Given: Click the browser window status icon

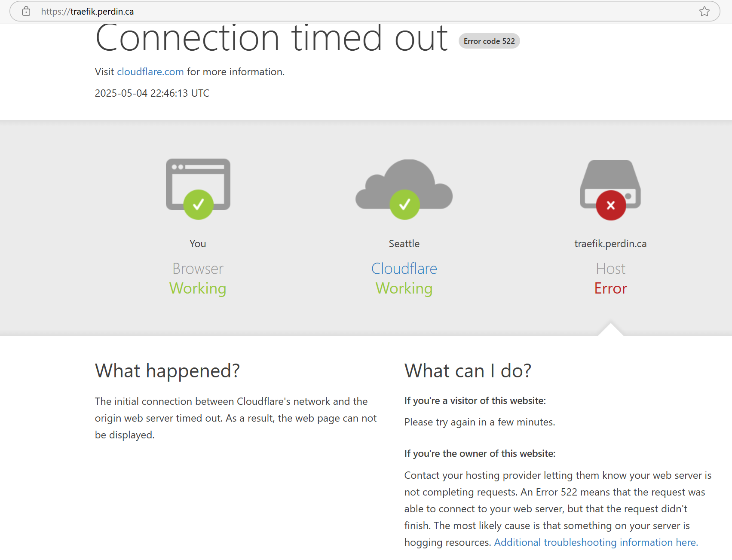Looking at the screenshot, I should 198,189.
